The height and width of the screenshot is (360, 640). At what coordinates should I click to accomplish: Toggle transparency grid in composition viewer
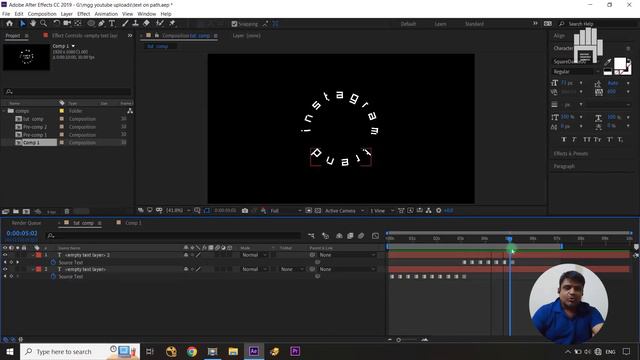click(x=318, y=211)
